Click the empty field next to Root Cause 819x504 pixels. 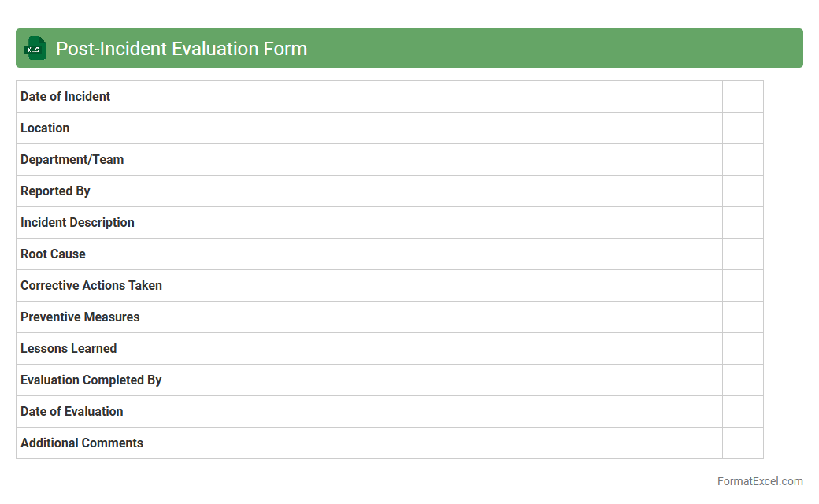click(x=743, y=254)
